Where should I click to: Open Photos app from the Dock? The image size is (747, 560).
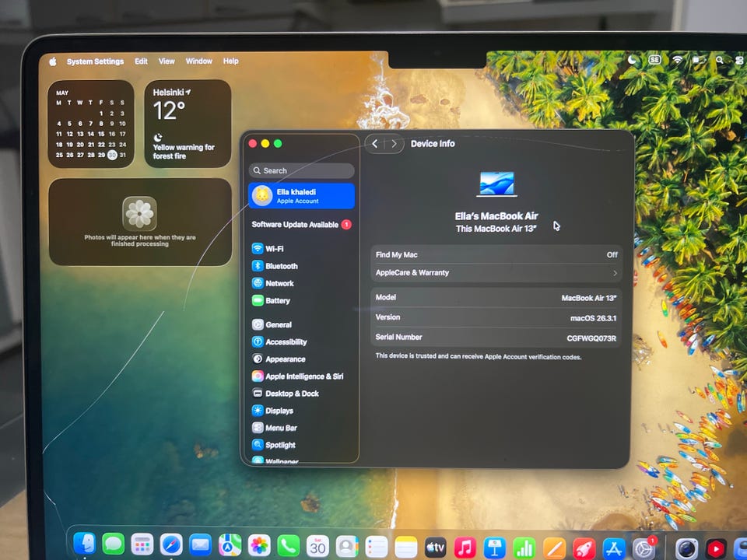pyautogui.click(x=259, y=546)
